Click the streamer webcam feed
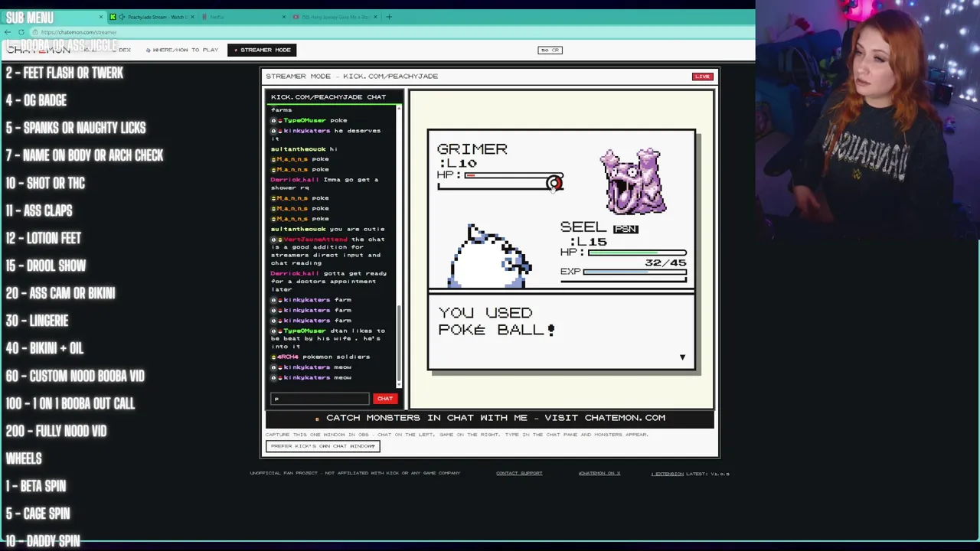Viewport: 980px width, 551px height. point(867,121)
